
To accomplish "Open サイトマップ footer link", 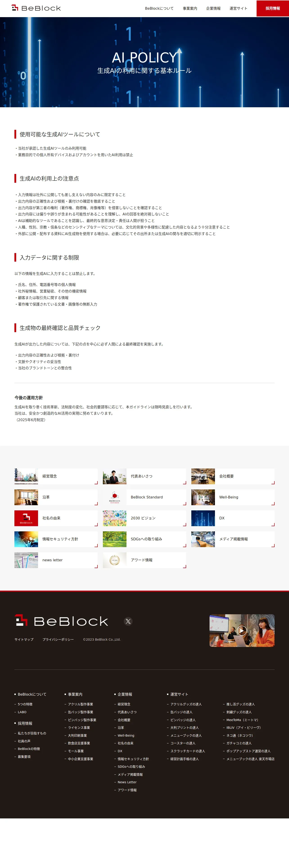I will click(24, 640).
